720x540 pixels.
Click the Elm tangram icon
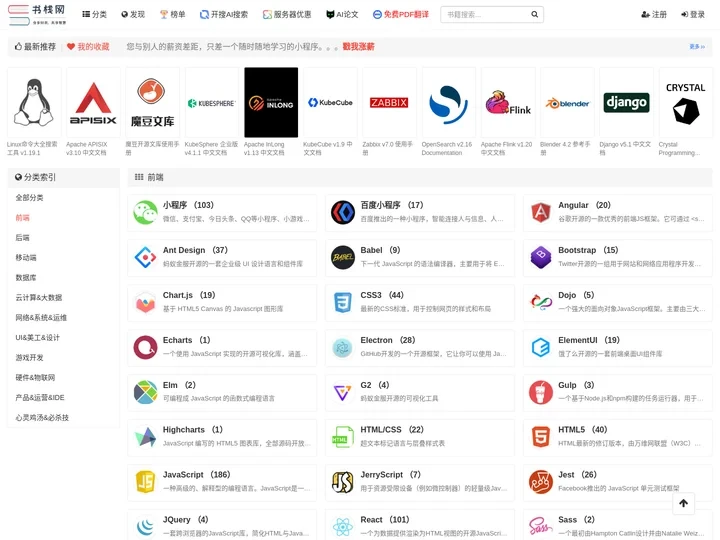[146, 392]
